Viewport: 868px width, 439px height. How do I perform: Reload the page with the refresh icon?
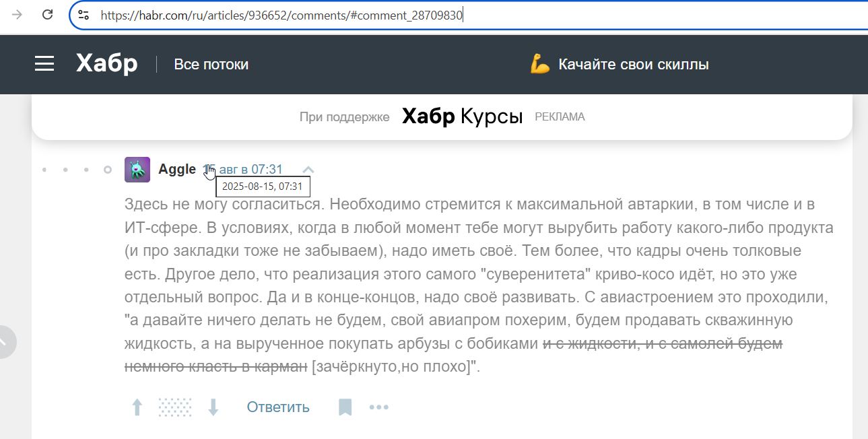pos(46,14)
